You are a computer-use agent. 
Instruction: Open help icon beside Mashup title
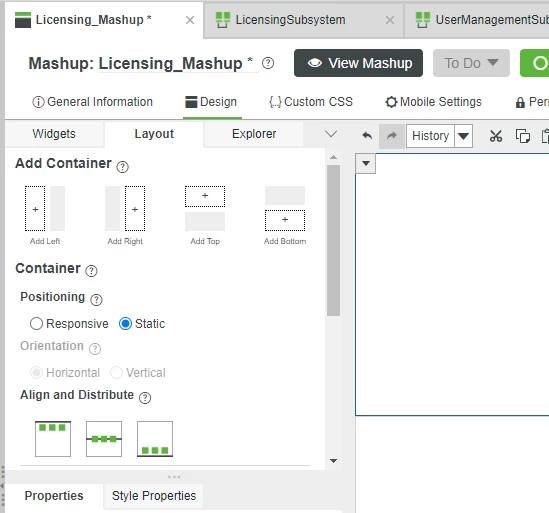[x=268, y=63]
